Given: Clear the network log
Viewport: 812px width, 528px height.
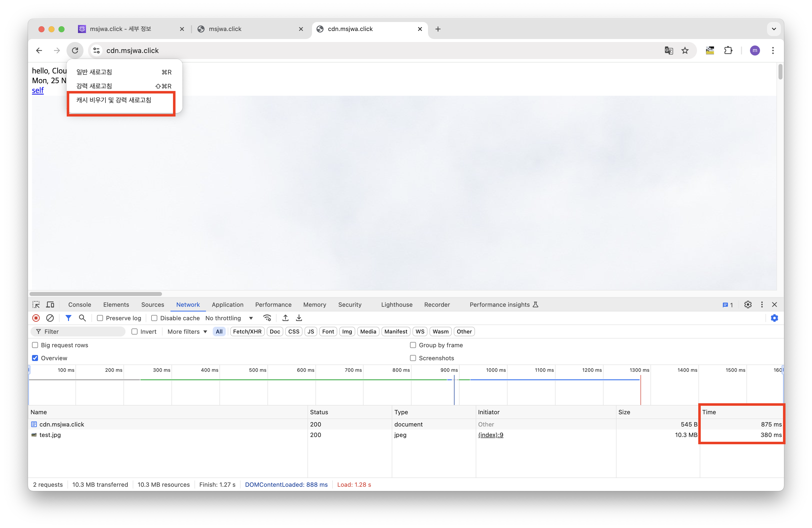Looking at the screenshot, I should tap(50, 318).
